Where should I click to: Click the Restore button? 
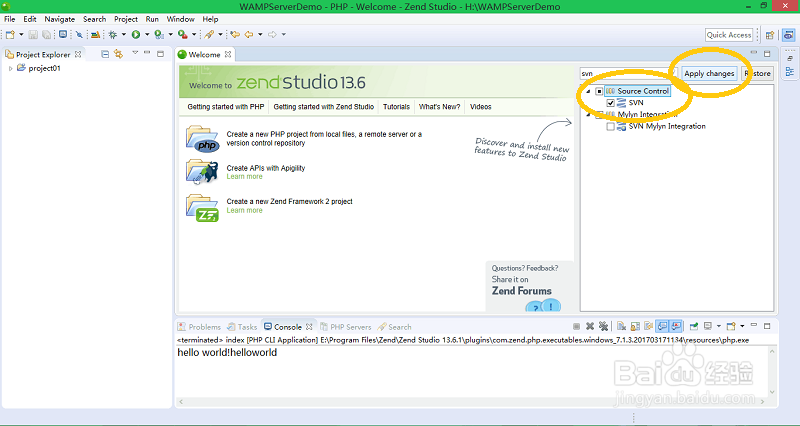click(757, 73)
